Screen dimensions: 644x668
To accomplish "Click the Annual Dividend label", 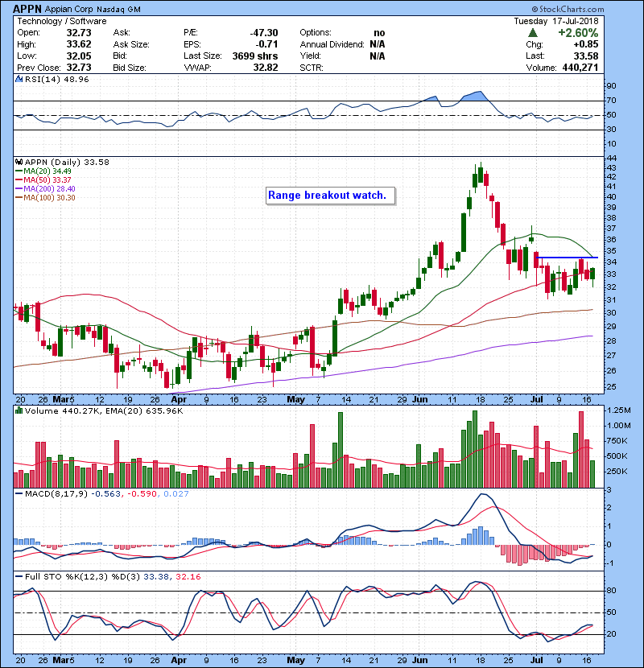I will (x=332, y=44).
